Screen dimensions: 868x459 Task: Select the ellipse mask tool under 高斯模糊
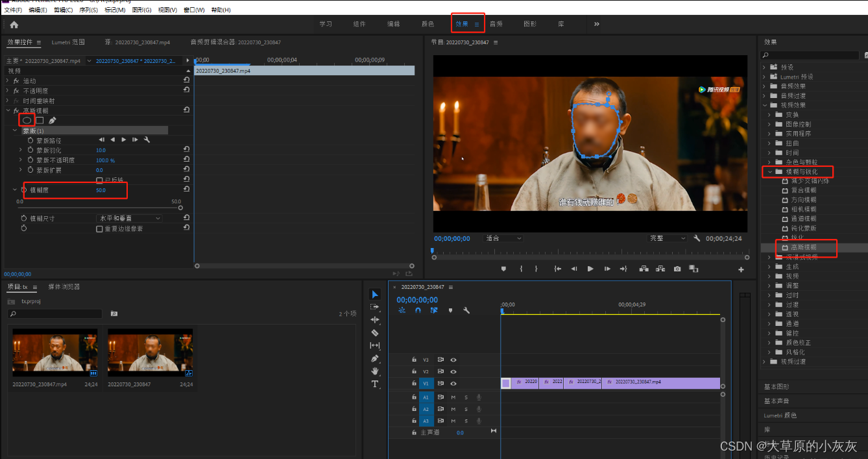(27, 120)
